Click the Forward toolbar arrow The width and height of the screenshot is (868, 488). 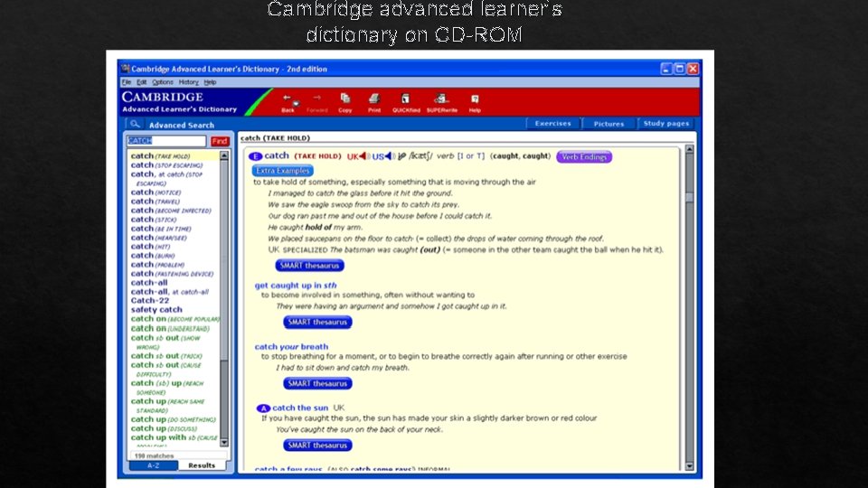316,102
